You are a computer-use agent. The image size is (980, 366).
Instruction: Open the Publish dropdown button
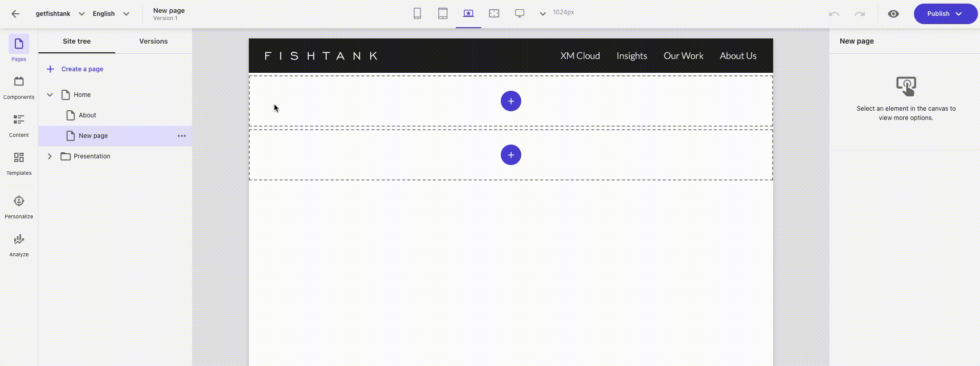(946, 14)
